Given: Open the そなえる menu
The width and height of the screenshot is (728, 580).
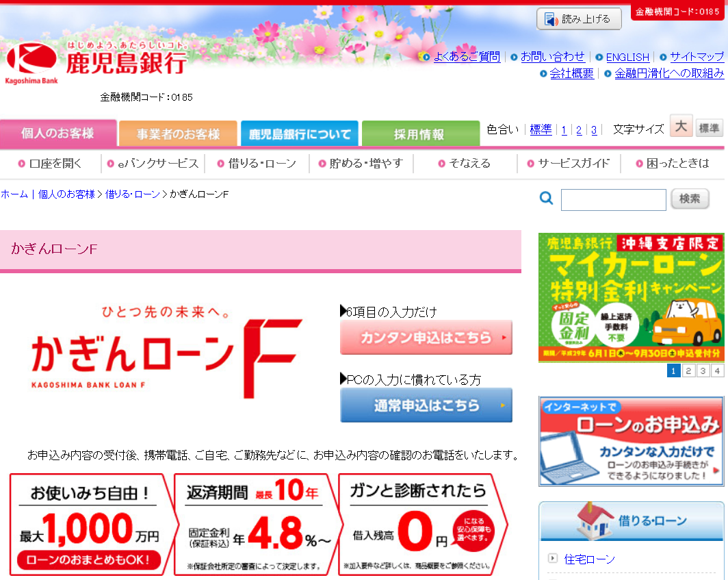Looking at the screenshot, I should [465, 163].
